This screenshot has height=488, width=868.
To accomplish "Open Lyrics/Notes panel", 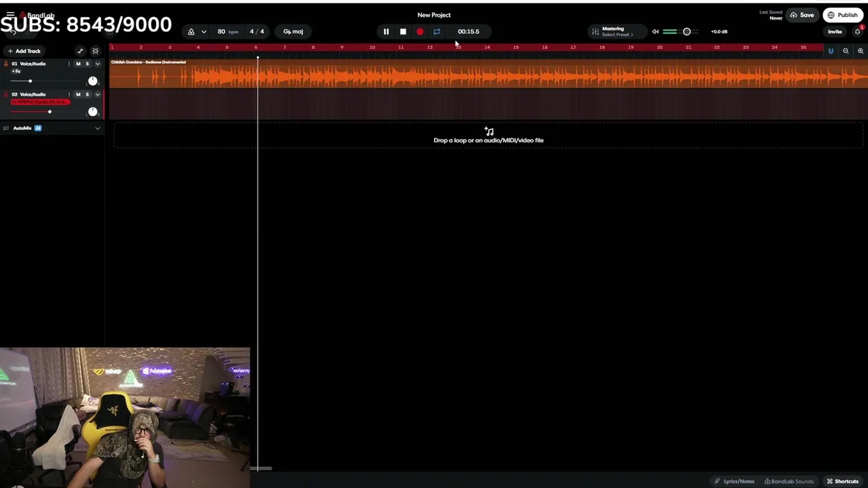I will [734, 481].
